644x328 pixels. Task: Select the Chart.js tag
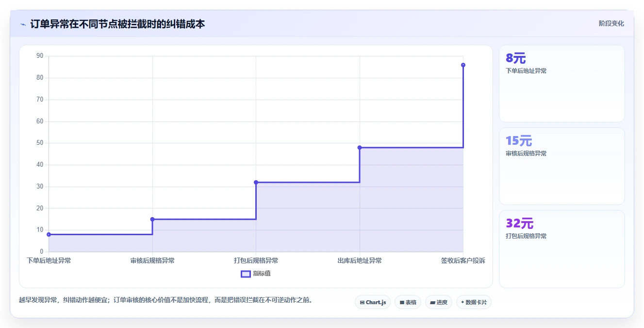tap(373, 302)
